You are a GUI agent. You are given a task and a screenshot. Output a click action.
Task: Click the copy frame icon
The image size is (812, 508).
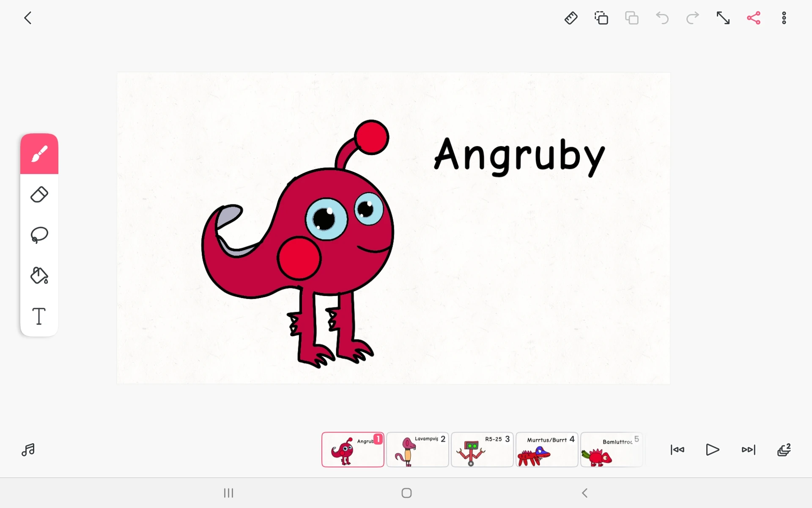(x=601, y=18)
